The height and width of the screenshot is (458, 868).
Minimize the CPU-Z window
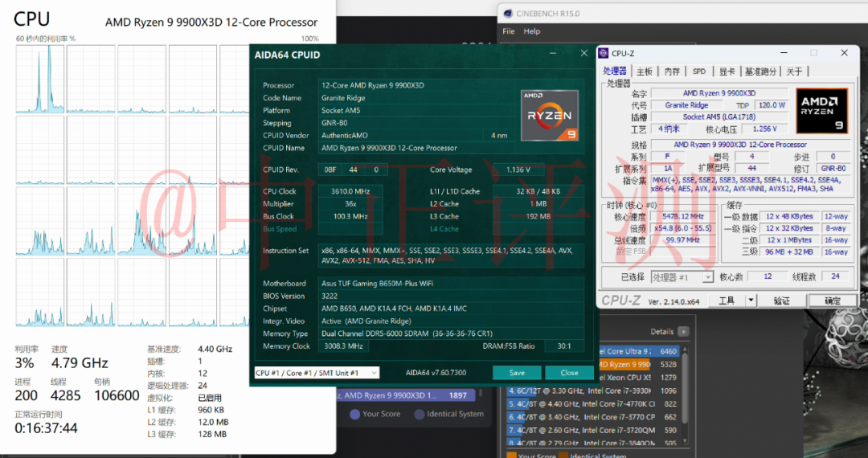(x=784, y=53)
